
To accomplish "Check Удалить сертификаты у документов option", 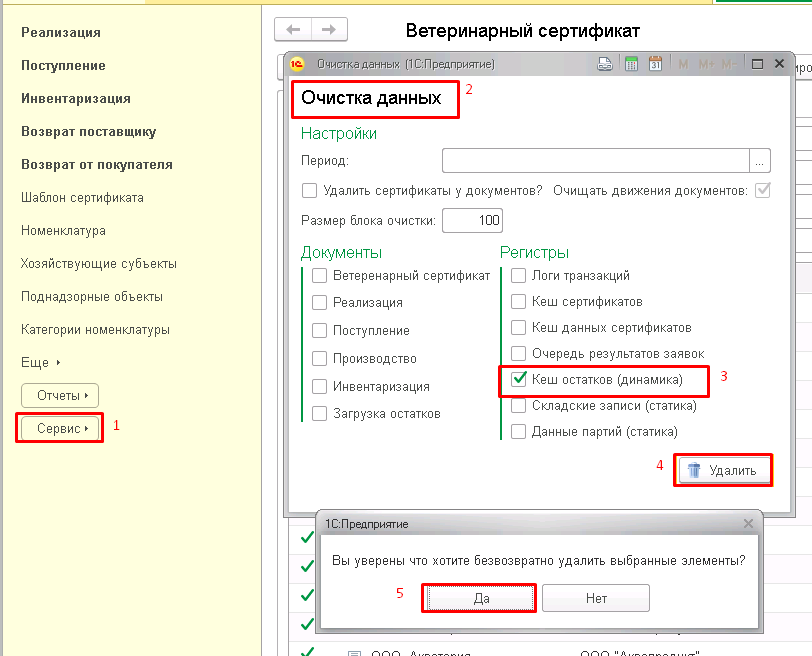I will point(309,191).
